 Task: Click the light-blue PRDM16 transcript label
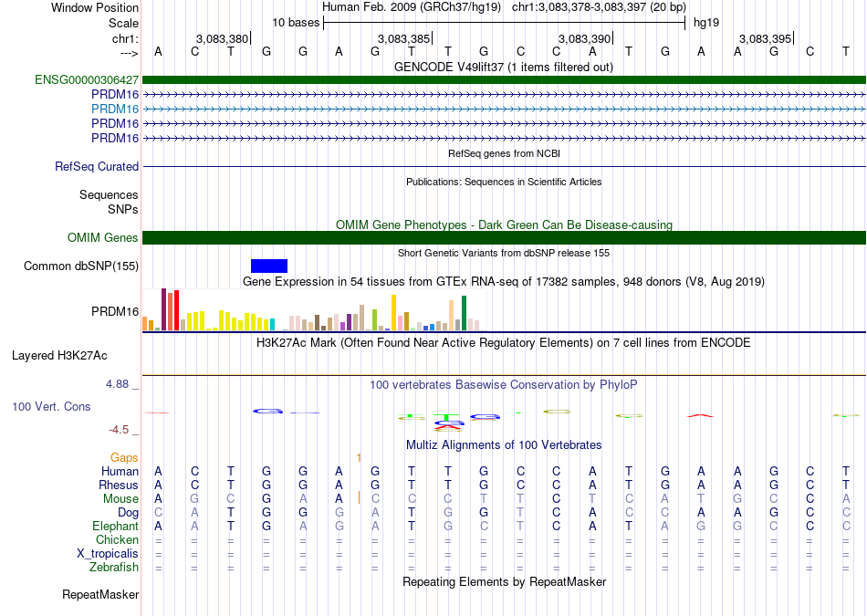[115, 109]
